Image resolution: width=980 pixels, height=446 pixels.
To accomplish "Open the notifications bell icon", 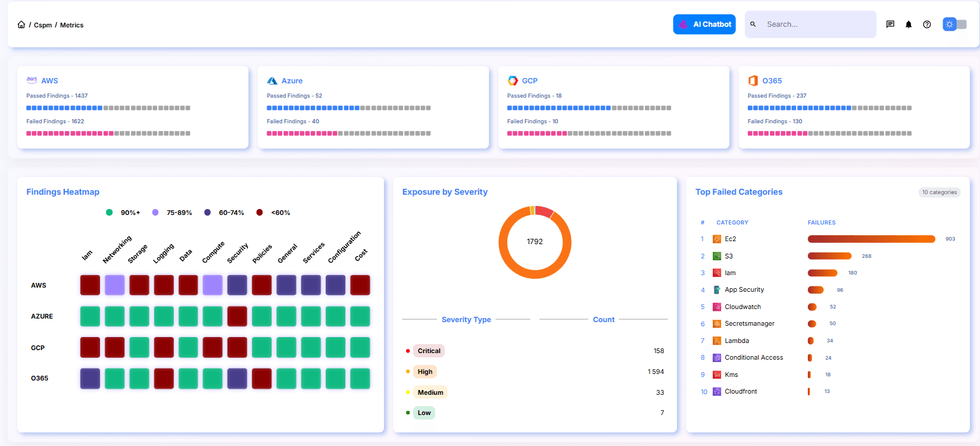I will click(909, 24).
